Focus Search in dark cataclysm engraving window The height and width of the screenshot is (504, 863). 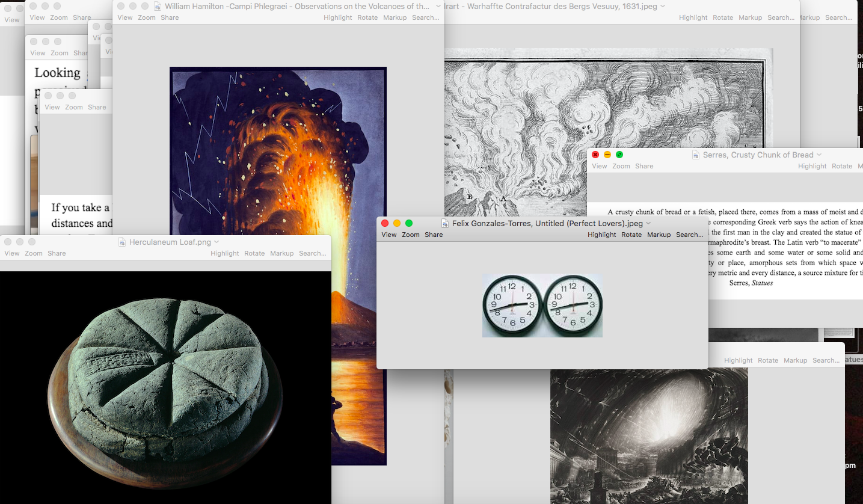(826, 360)
